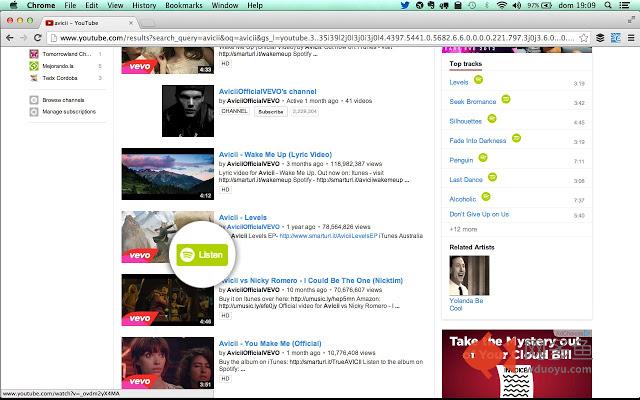
Task: Play the Don't Give Up on Us track
Action: [479, 214]
